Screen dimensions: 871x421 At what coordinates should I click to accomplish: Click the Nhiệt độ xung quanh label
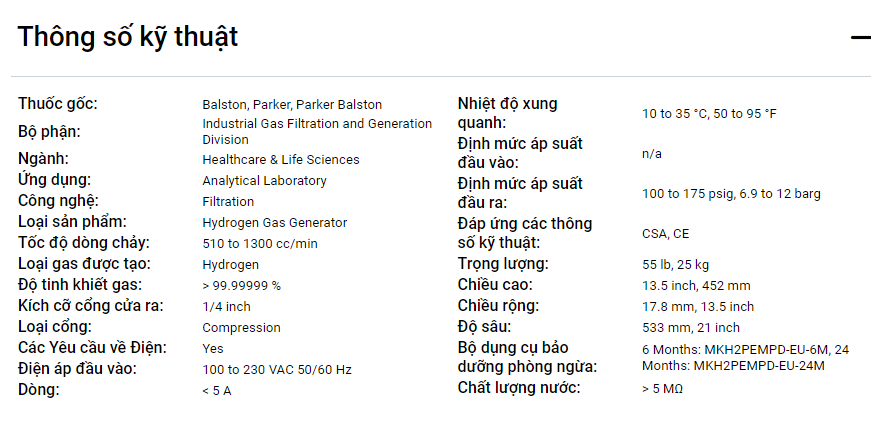507,113
